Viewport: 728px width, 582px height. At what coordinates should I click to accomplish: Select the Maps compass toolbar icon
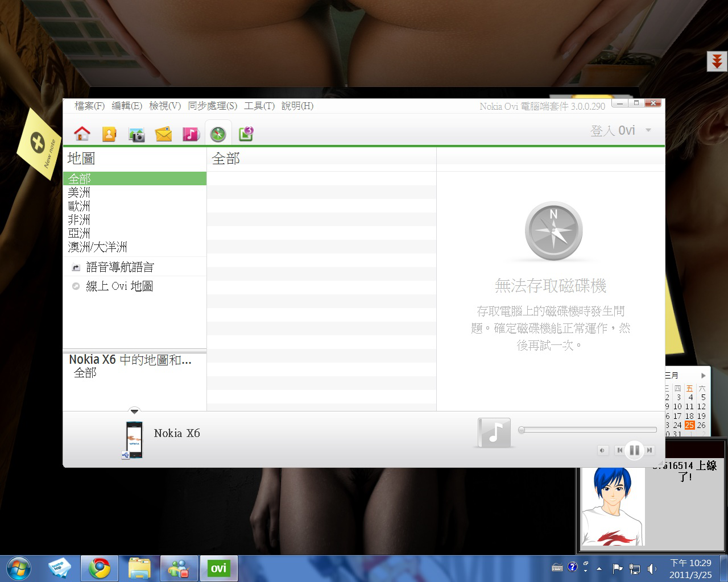218,134
